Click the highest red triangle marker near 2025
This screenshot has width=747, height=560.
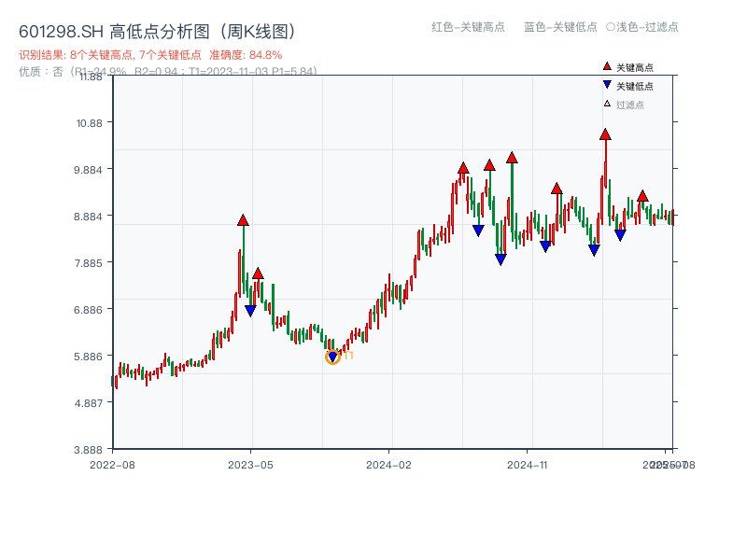pos(604,136)
